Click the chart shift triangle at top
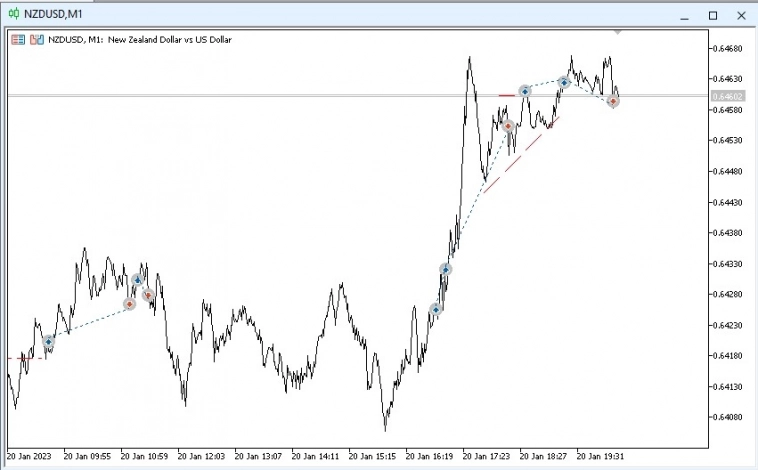The height and width of the screenshot is (470, 758). pos(617,32)
